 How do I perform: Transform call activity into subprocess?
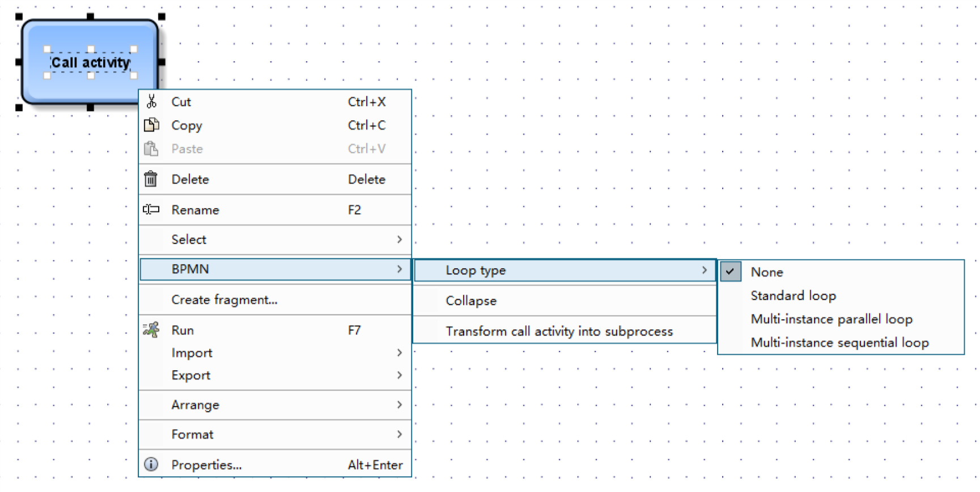559,332
